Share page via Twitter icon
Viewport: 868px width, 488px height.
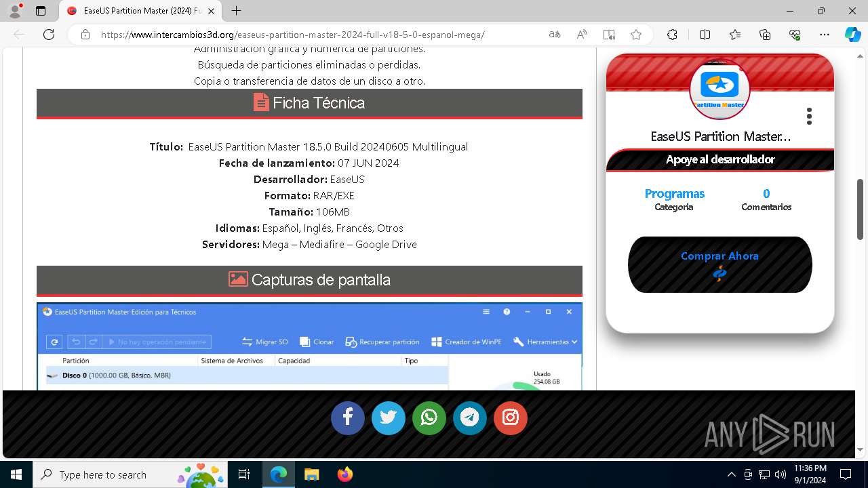pos(388,418)
